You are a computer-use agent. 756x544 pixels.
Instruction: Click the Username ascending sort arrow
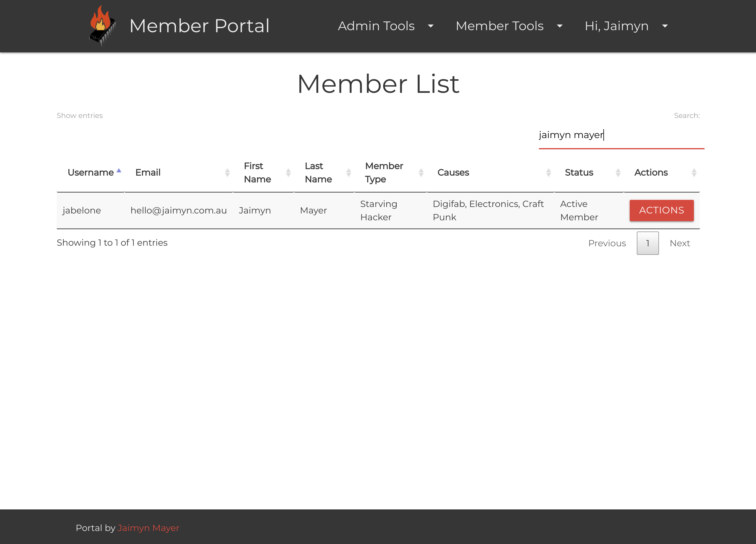[119, 171]
